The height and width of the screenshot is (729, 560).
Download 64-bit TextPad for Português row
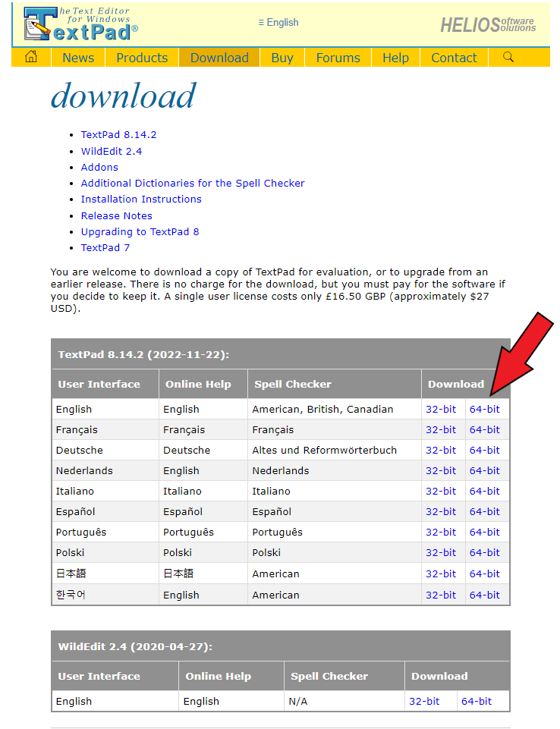484,532
